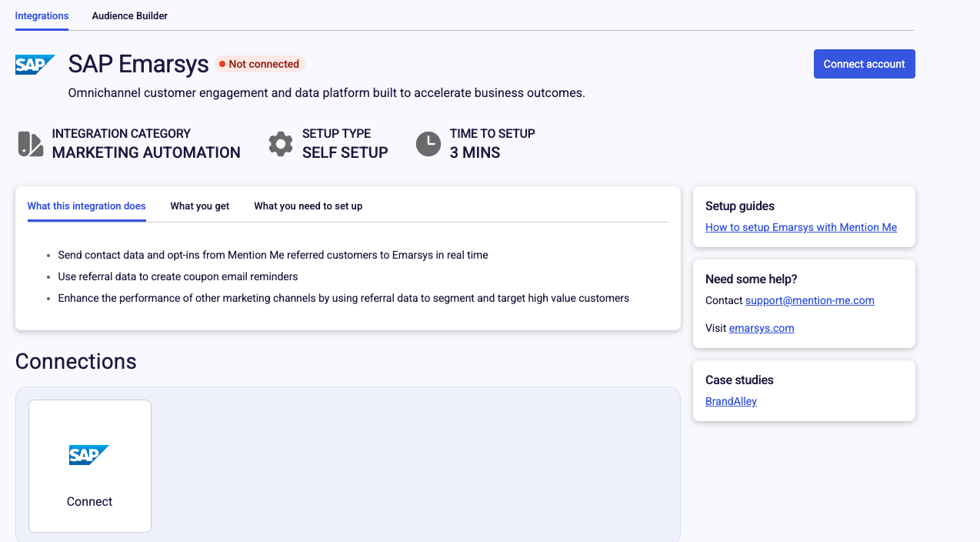Screen dimensions: 980x542
Task: Click the Connect card under Connections
Action: pos(90,466)
